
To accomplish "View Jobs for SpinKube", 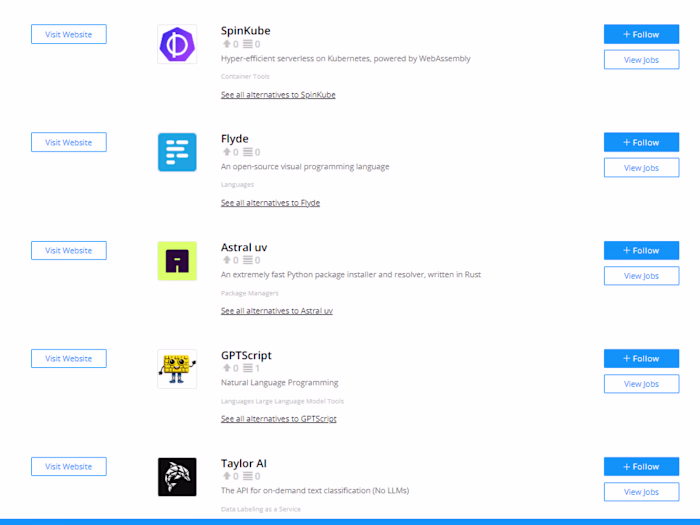I will click(642, 60).
